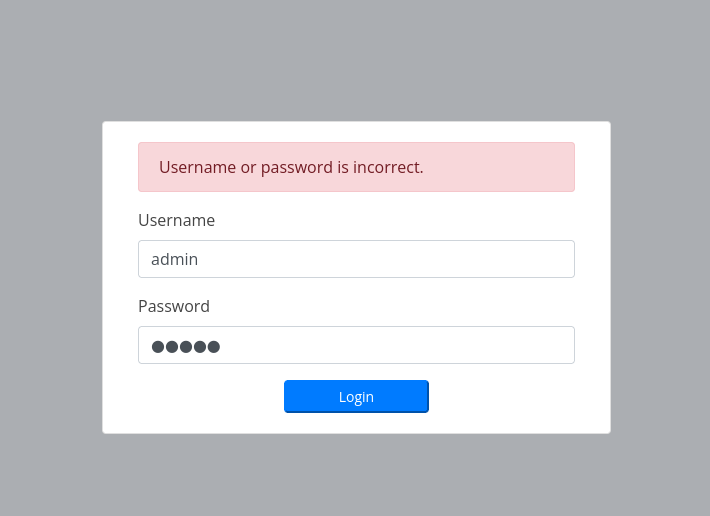Image resolution: width=710 pixels, height=516 pixels.
Task: Focus the Password input field
Action: pos(356,345)
